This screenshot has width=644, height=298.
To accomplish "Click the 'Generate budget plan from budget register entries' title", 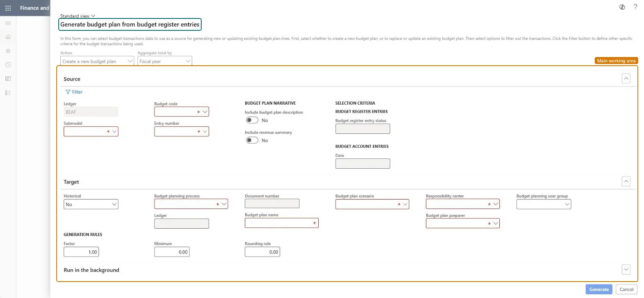I will tap(130, 25).
